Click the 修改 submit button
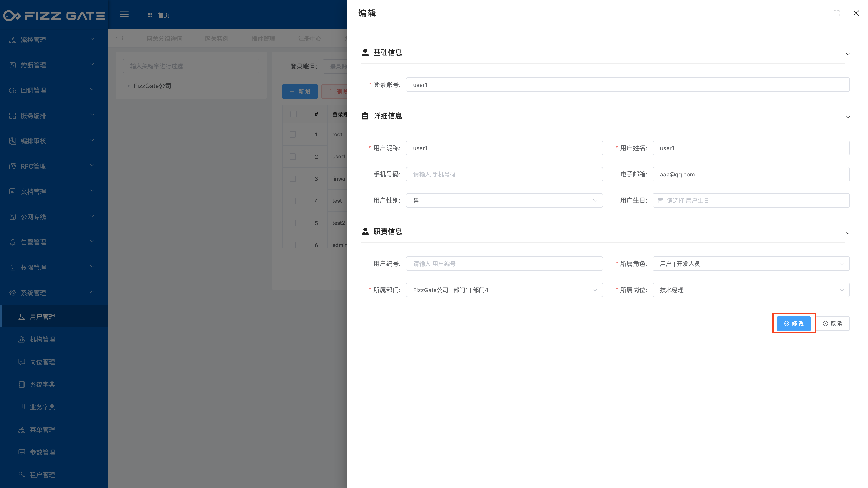The height and width of the screenshot is (488, 868). pos(794,323)
